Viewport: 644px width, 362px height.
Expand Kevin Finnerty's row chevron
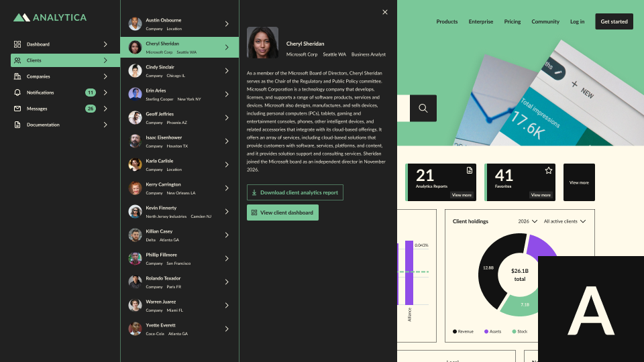click(227, 212)
